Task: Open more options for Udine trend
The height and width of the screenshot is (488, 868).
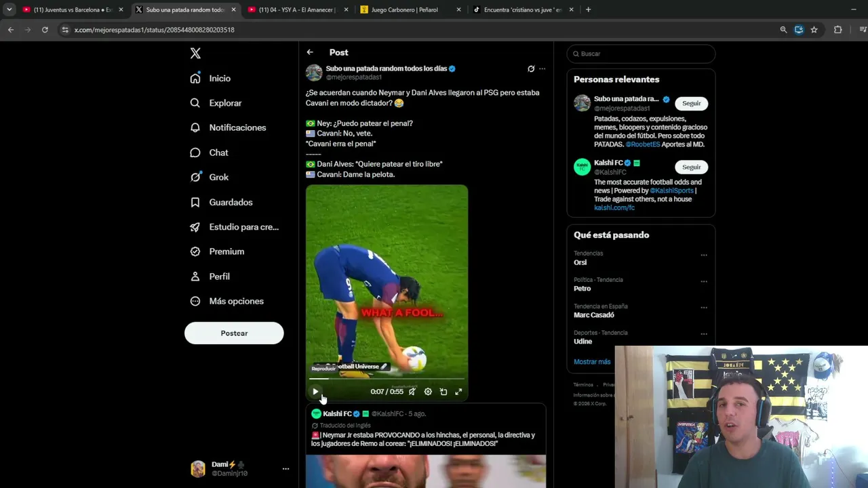Action: coord(704,334)
